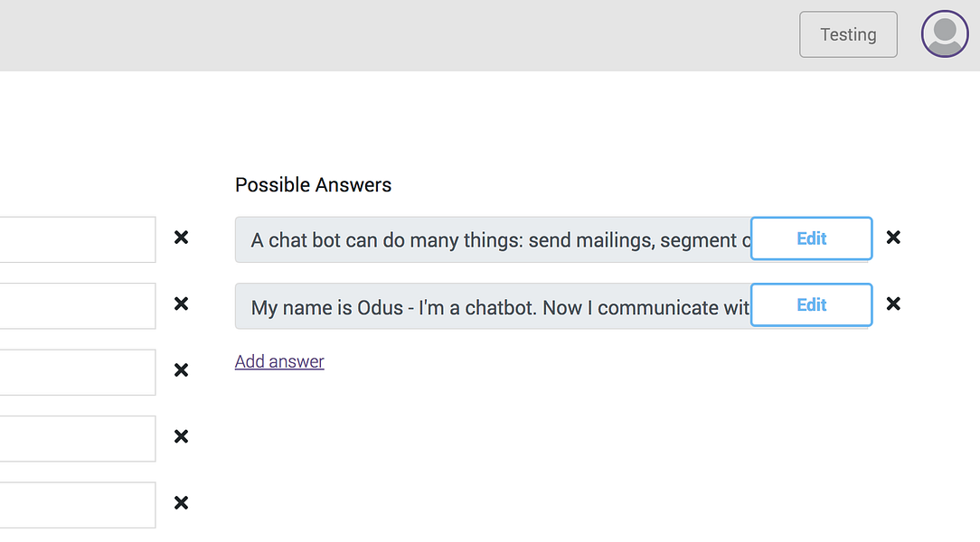Image resolution: width=980 pixels, height=542 pixels.
Task: Edit the 'A chat bot can do' answer
Action: 811,238
